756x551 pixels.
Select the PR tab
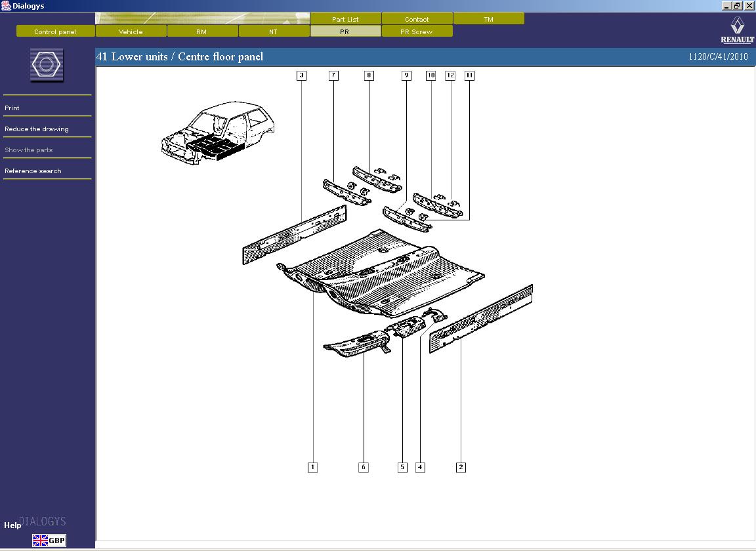[345, 31]
